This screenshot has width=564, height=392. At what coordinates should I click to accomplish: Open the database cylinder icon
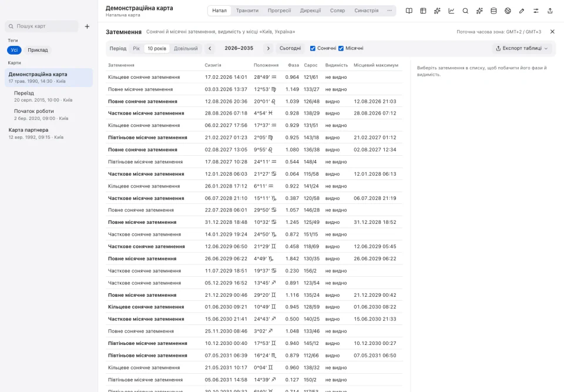click(x=493, y=11)
